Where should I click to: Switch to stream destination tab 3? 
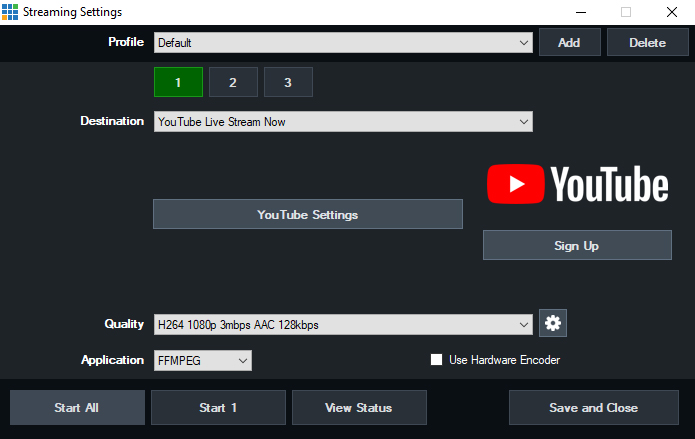click(288, 82)
